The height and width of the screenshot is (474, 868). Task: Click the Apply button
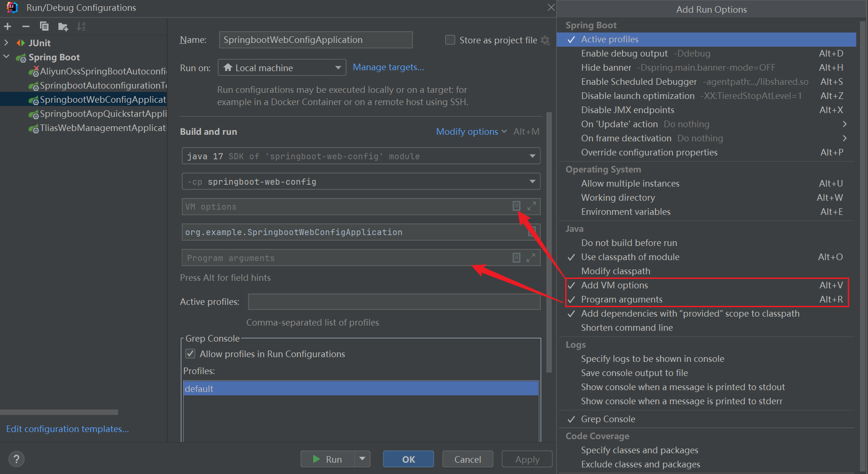point(527,458)
